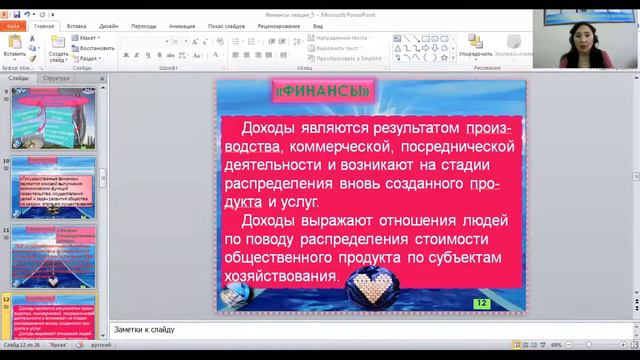The image size is (640, 360).
Task: Activate the Format Painter brush
Action: (x=32, y=58)
